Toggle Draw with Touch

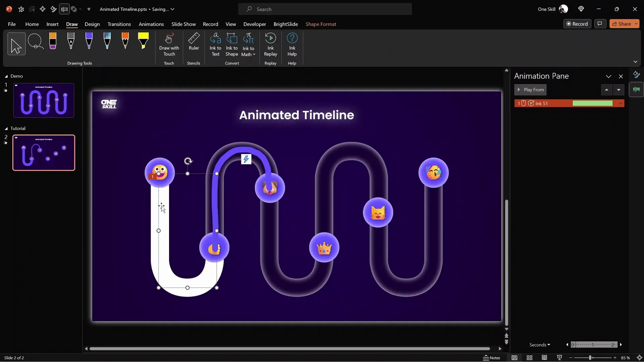click(169, 44)
